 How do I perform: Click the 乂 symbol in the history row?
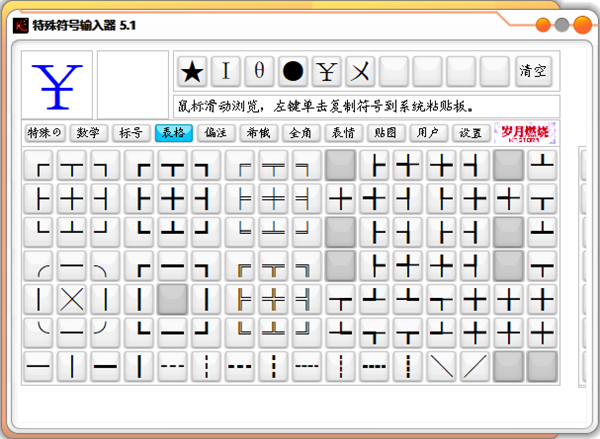click(x=360, y=71)
